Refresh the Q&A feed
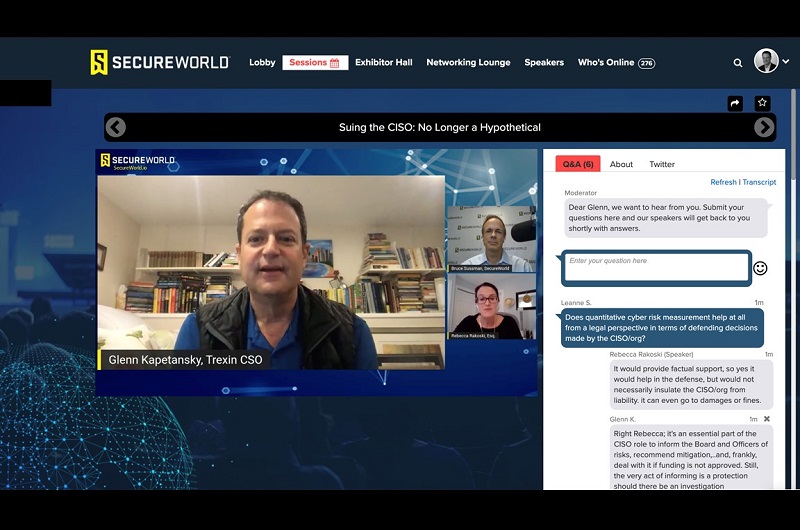This screenshot has height=530, width=800. tap(723, 182)
